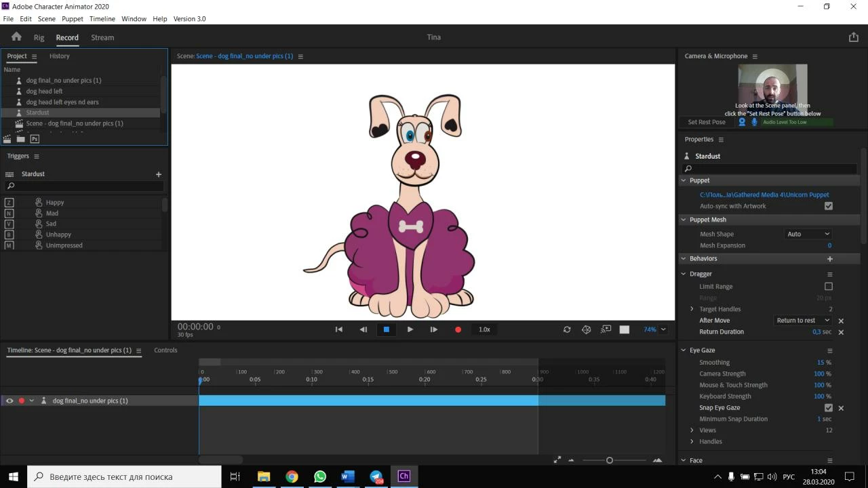Open the Dragger behavior options menu
The height and width of the screenshot is (488, 868).
pyautogui.click(x=829, y=274)
